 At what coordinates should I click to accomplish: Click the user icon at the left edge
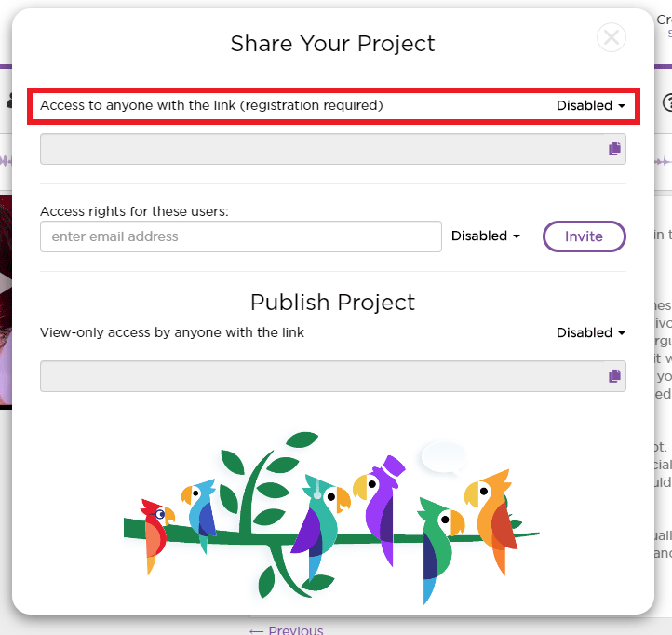6,101
